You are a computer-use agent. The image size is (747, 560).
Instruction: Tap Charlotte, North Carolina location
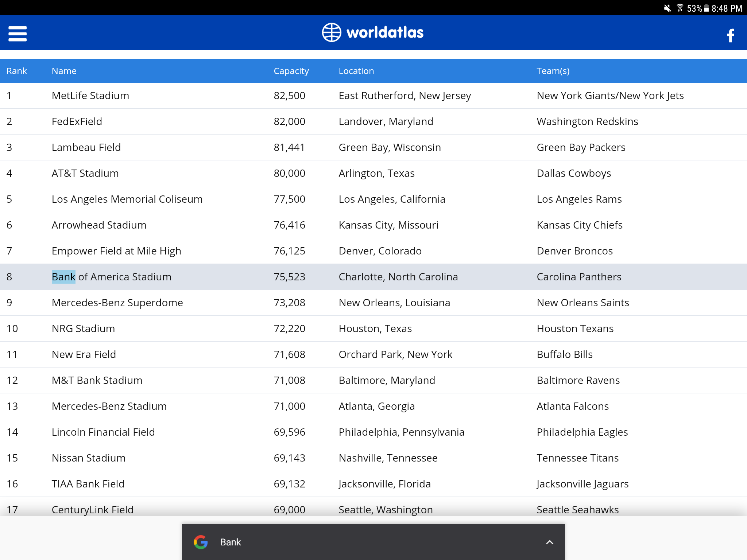coord(398,277)
